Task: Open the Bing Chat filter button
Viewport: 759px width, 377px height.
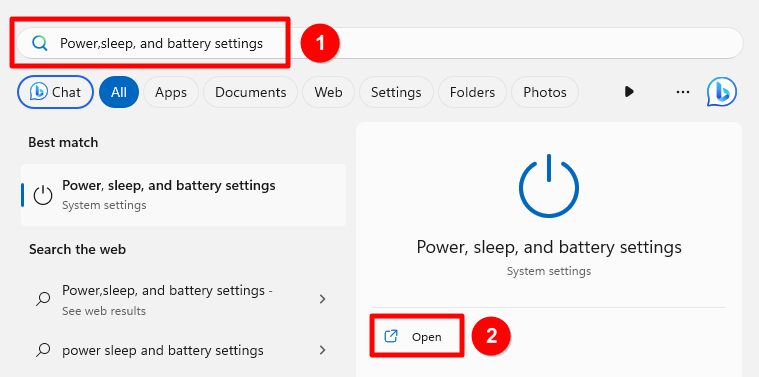Action: click(x=55, y=92)
